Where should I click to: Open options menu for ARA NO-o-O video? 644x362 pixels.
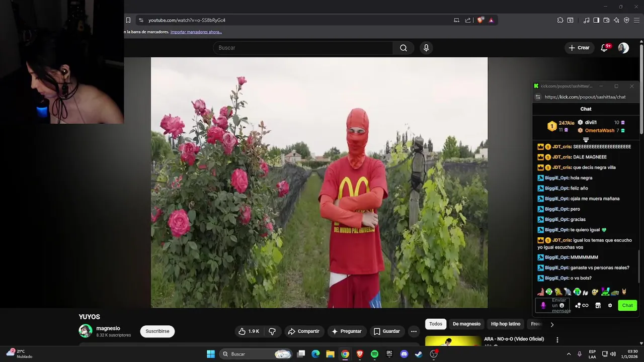[557, 340]
